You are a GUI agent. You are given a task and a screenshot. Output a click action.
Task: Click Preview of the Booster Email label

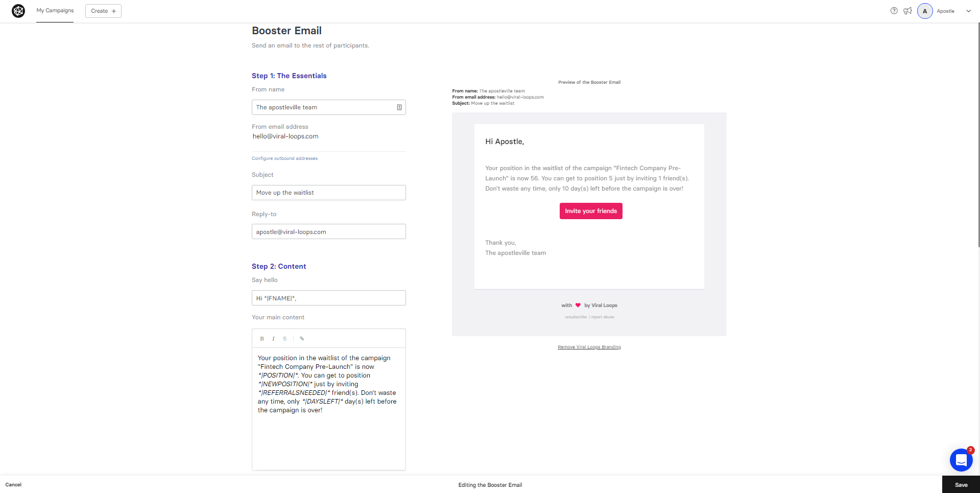click(x=589, y=82)
